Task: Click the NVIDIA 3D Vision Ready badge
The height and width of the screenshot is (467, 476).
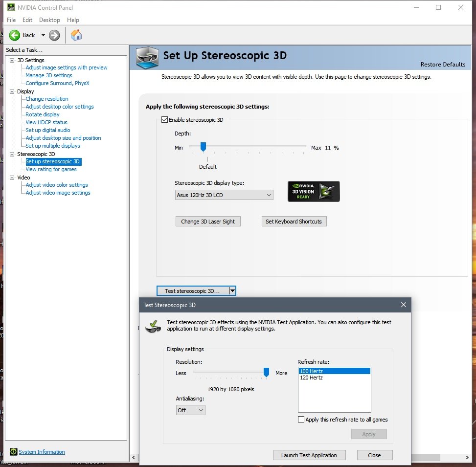Action: (314, 192)
